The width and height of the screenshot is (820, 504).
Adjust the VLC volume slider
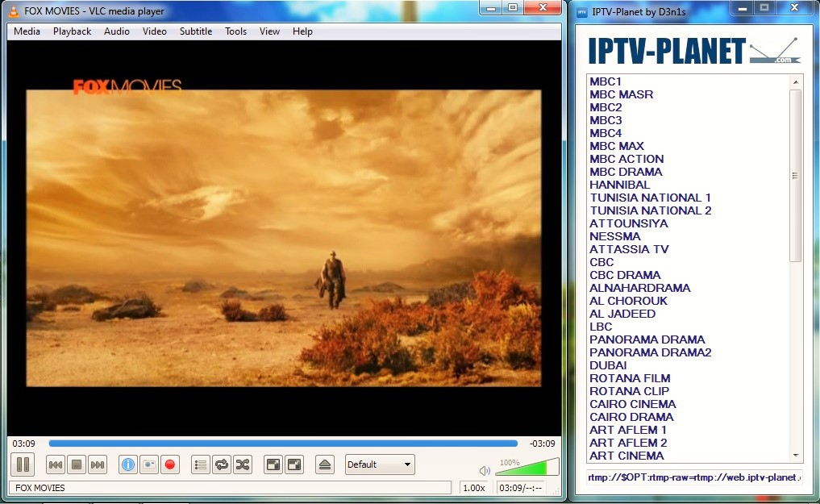[527, 466]
